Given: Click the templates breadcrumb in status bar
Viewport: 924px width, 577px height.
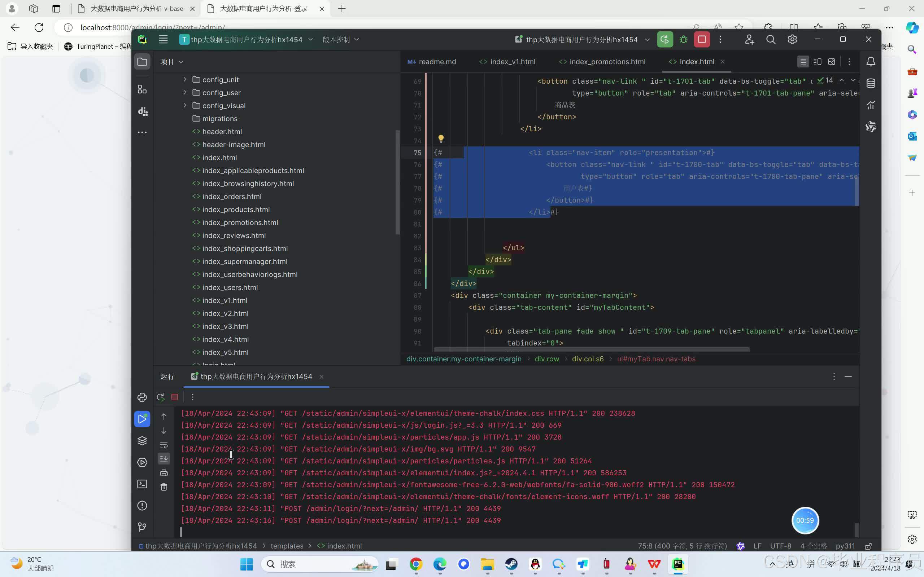Looking at the screenshot, I should [x=287, y=546].
